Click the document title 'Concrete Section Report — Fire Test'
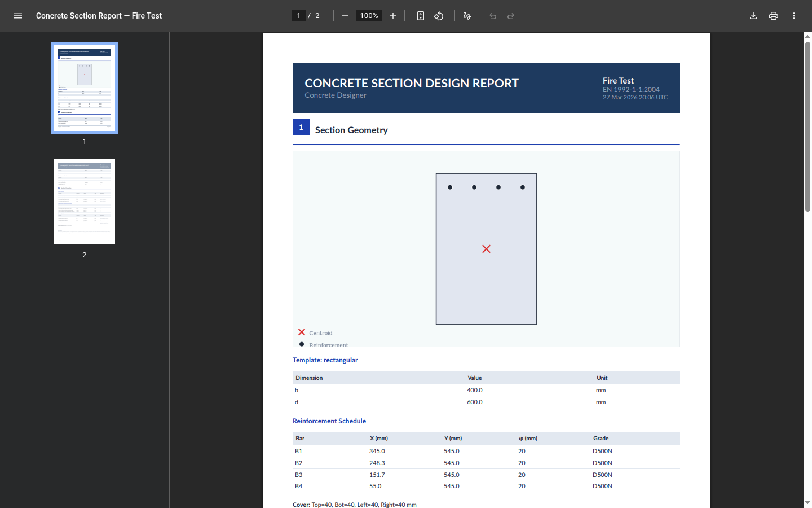The height and width of the screenshot is (508, 812). tap(99, 16)
